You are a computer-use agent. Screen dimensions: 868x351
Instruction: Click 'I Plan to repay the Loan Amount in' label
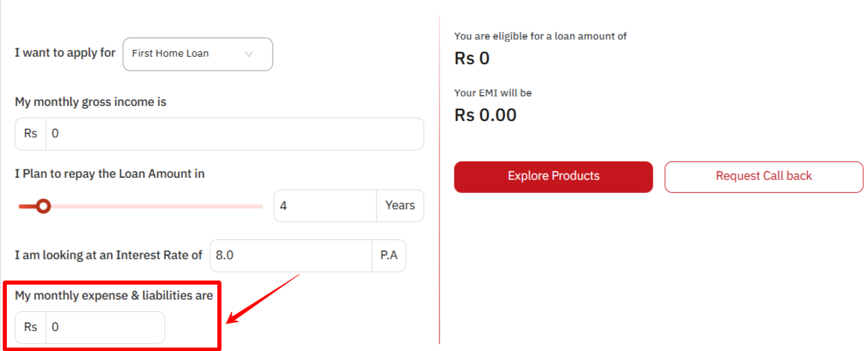click(x=109, y=174)
